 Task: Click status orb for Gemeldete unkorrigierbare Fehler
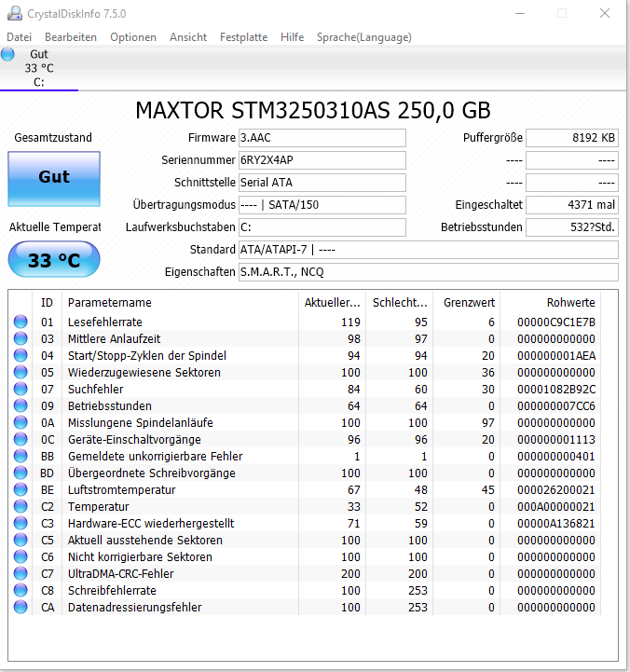point(21,456)
